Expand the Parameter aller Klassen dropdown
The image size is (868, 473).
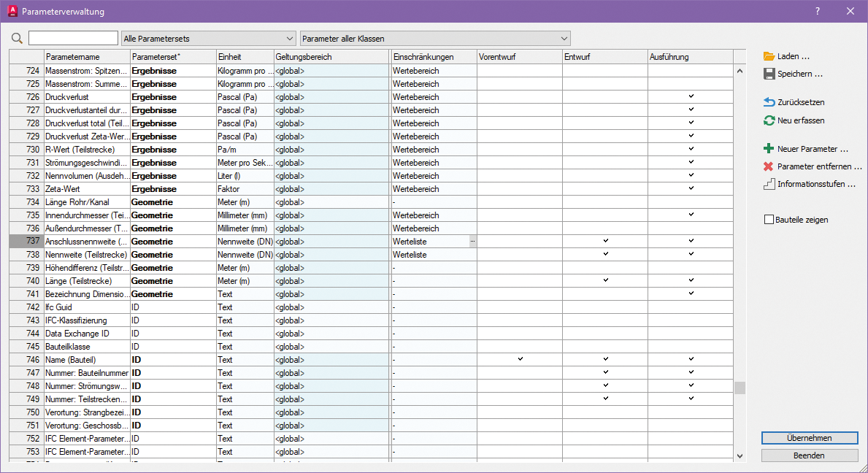(x=435, y=38)
